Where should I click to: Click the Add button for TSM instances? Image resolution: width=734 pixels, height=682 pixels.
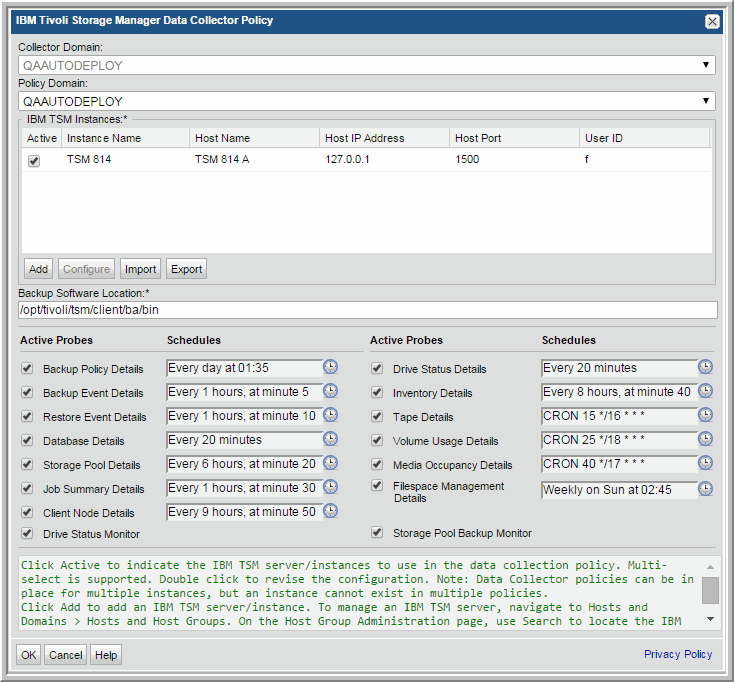pyautogui.click(x=38, y=269)
